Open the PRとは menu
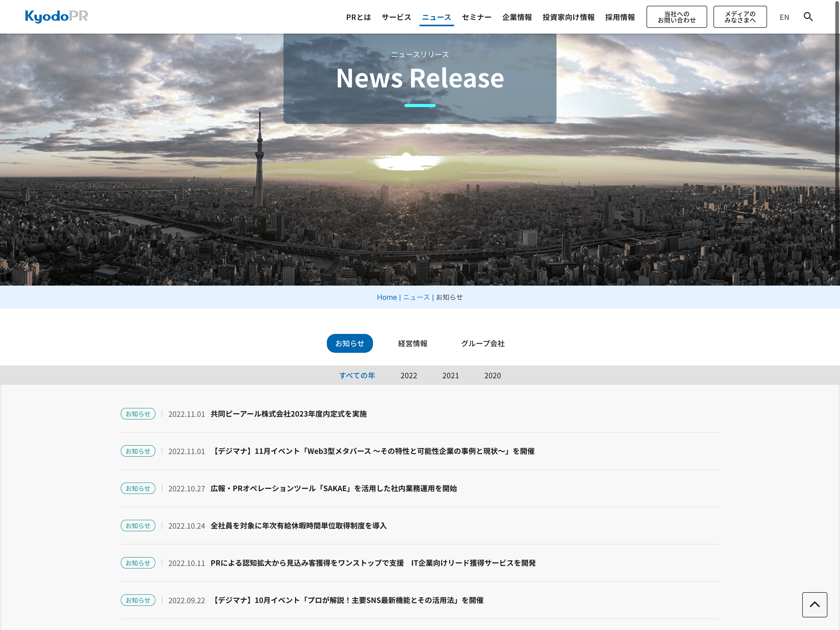 click(x=358, y=17)
